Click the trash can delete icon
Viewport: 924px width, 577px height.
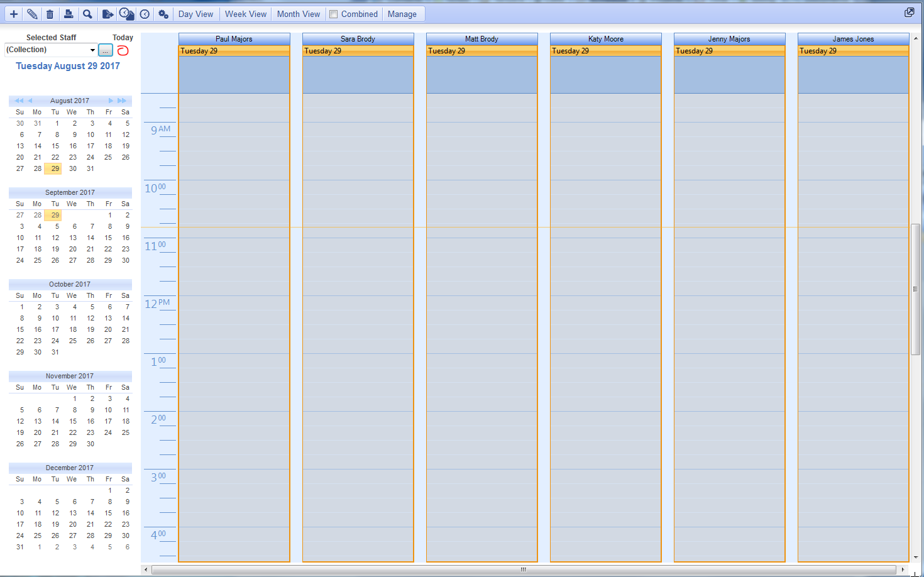click(x=50, y=14)
